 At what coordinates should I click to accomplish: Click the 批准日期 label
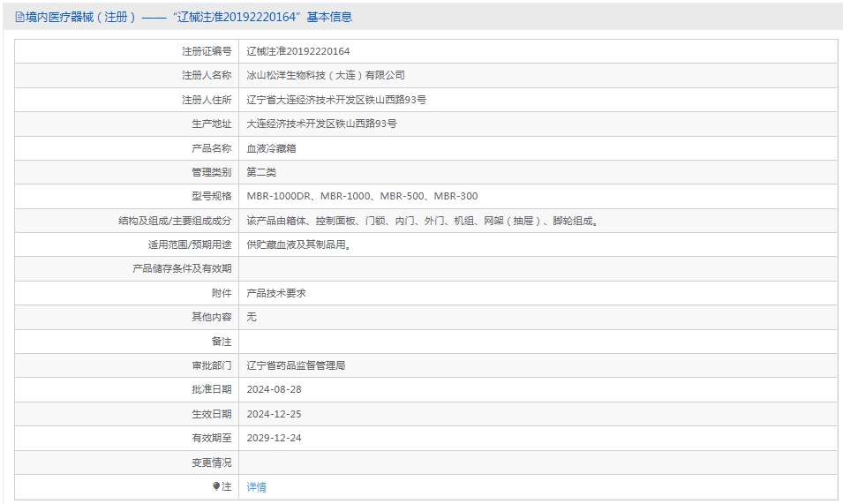click(211, 389)
